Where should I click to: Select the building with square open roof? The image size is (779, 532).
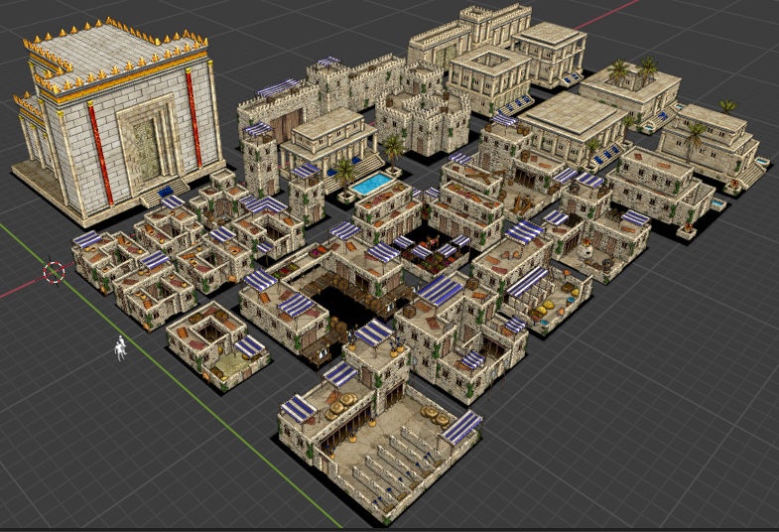coord(489,72)
